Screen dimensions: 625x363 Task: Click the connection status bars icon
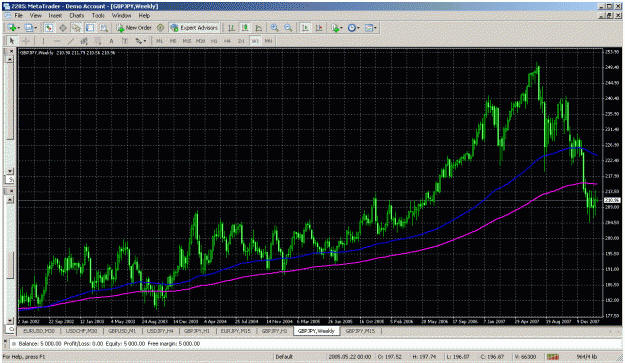coord(552,357)
